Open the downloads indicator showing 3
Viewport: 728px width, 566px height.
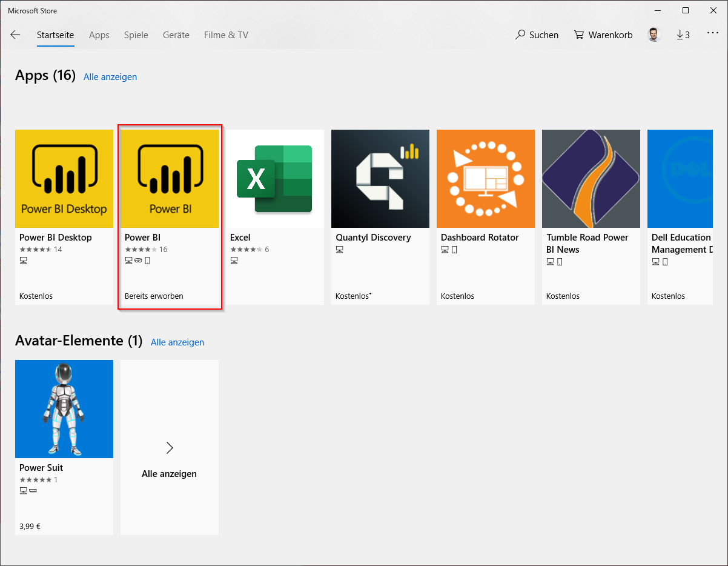point(683,35)
